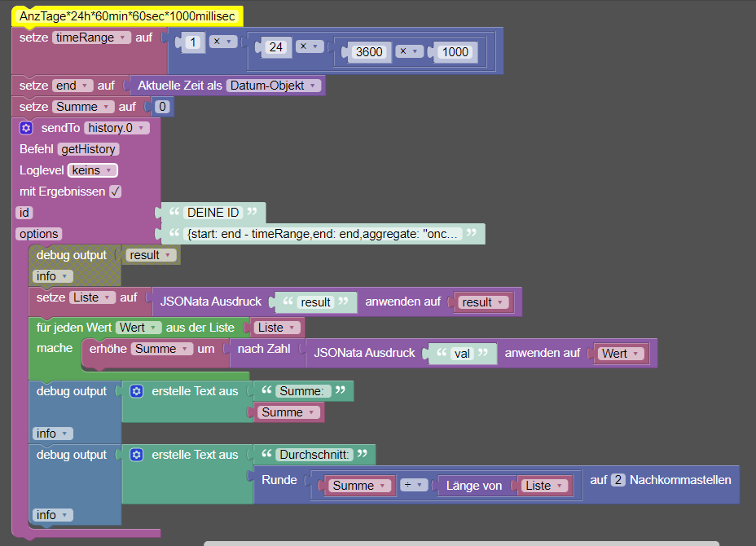756x546 pixels.
Task: Open Liste dropdown in 'Länge von' block
Action: tap(544, 486)
